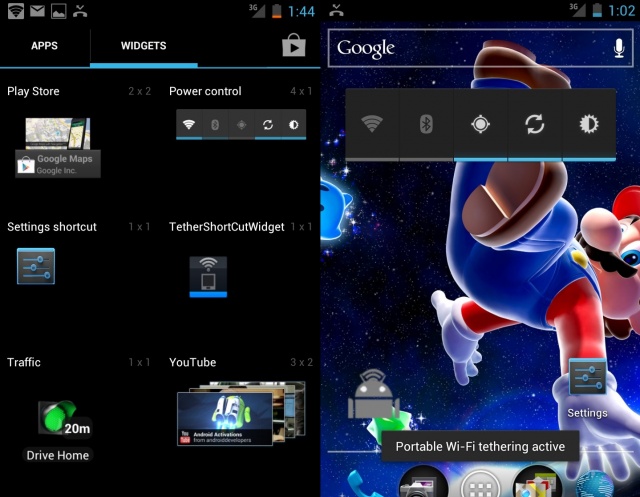Launch the camera app from dock
The width and height of the screenshot is (640, 497).
[423, 485]
